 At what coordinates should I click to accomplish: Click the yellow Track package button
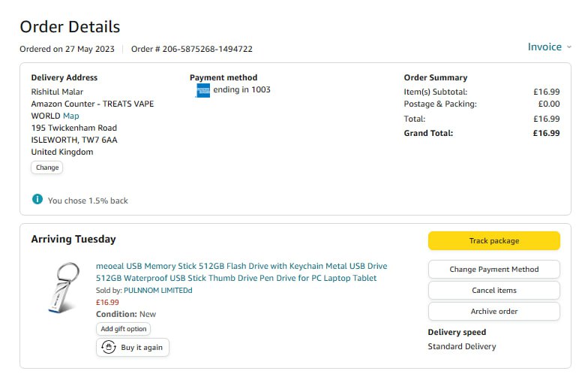(x=493, y=241)
